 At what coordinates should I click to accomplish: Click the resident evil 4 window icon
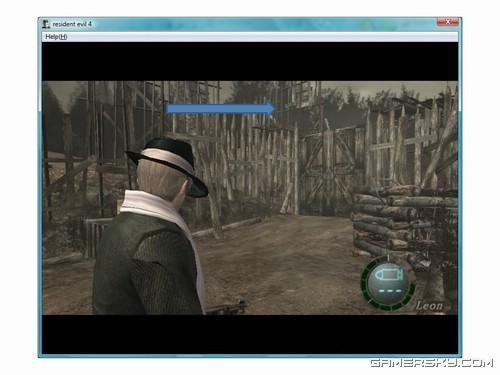[46, 24]
